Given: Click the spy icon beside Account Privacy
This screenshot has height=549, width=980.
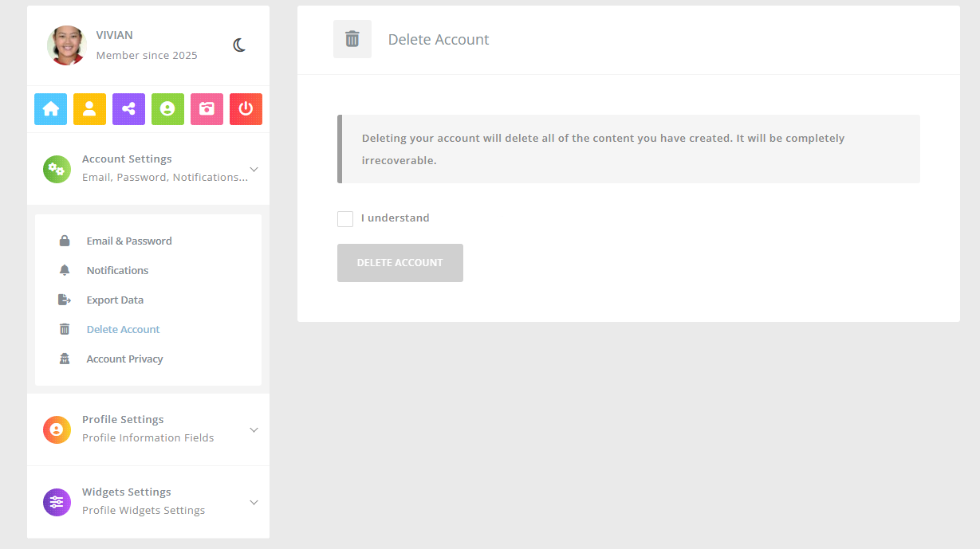Looking at the screenshot, I should [65, 359].
